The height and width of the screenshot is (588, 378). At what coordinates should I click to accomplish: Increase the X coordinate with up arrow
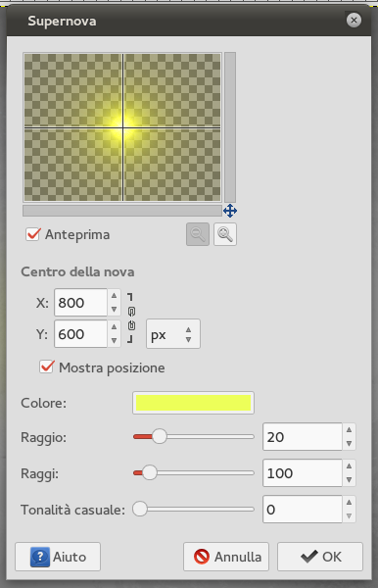coord(115,296)
